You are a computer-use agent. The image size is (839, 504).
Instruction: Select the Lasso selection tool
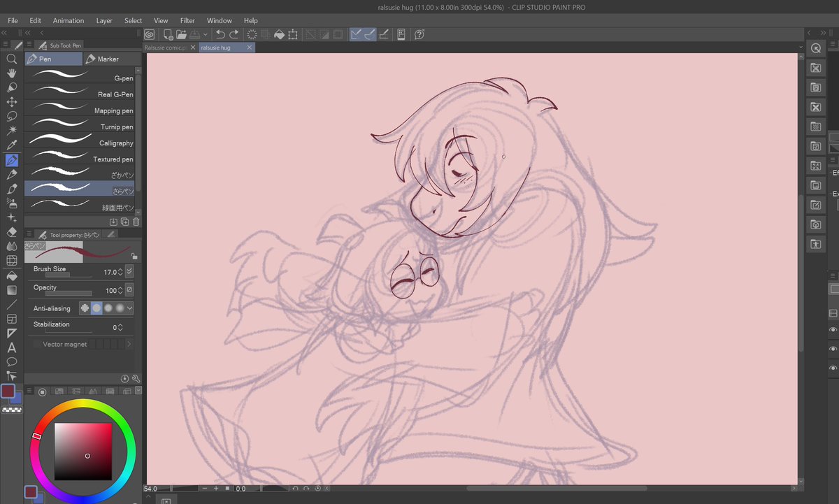pyautogui.click(x=12, y=116)
